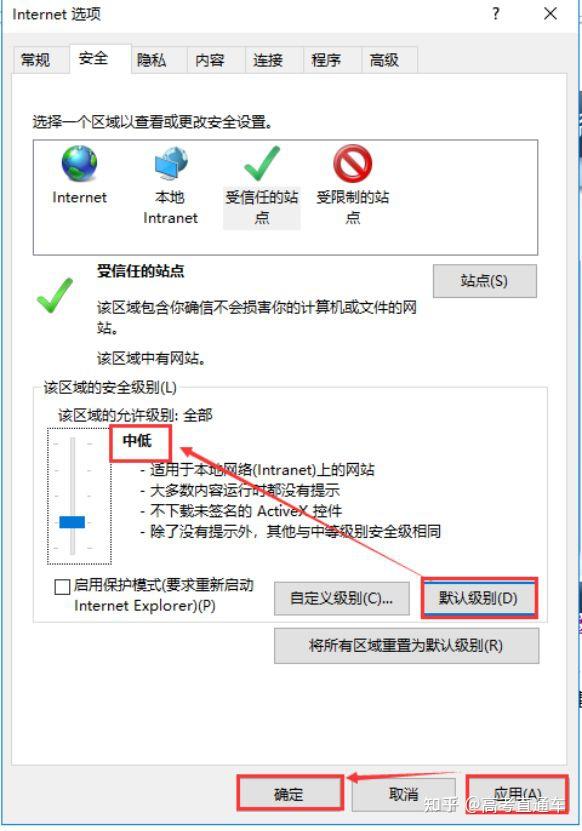Image resolution: width=582 pixels, height=831 pixels.
Task: Switch to the 内容 tab
Action: pyautogui.click(x=210, y=59)
